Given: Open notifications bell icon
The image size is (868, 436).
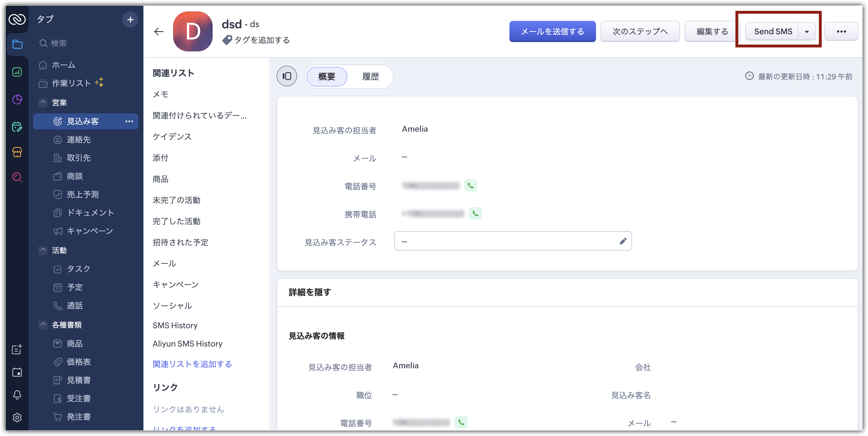Looking at the screenshot, I should (x=17, y=395).
